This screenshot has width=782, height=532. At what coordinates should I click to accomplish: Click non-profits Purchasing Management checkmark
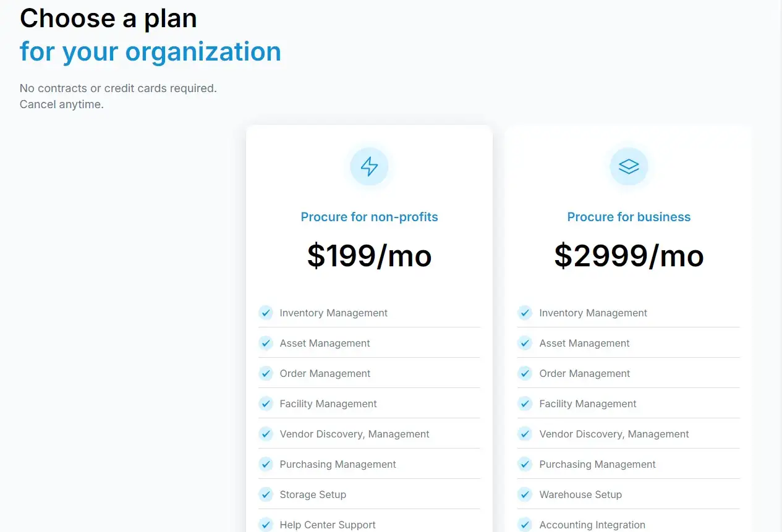click(x=266, y=464)
